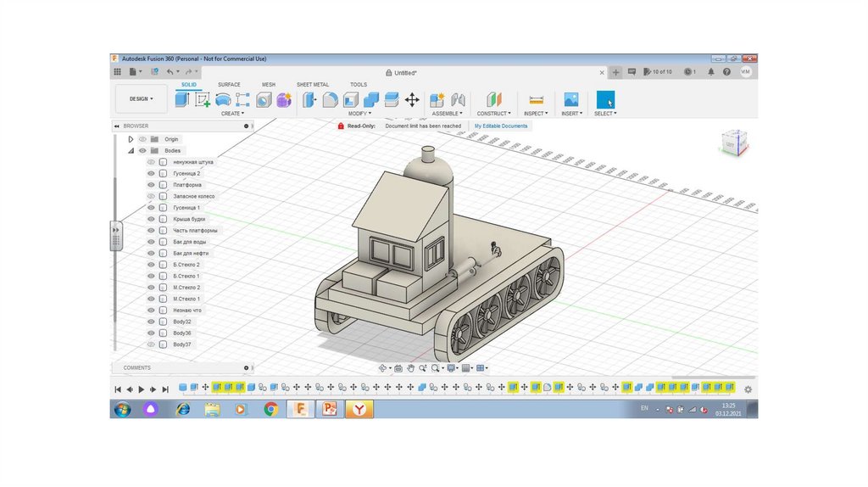The image size is (868, 487).
Task: Toggle visibility of Крыша будки body
Action: [x=151, y=219]
